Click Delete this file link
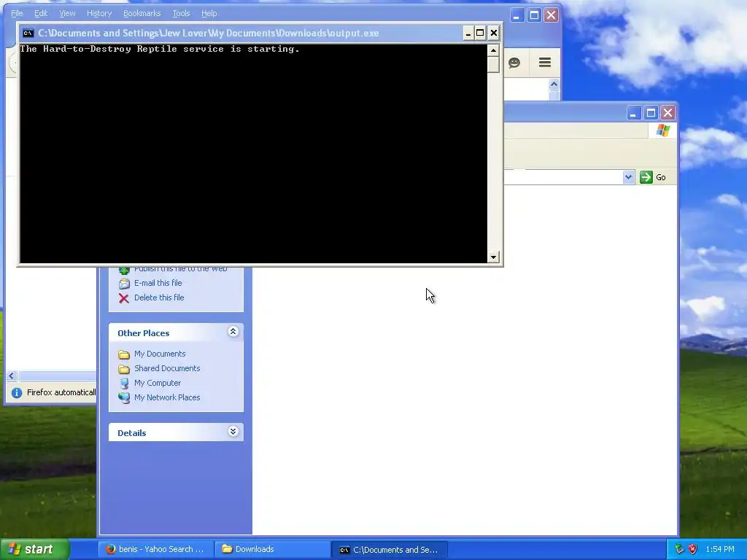Viewport: 747px width, 560px height. point(158,297)
